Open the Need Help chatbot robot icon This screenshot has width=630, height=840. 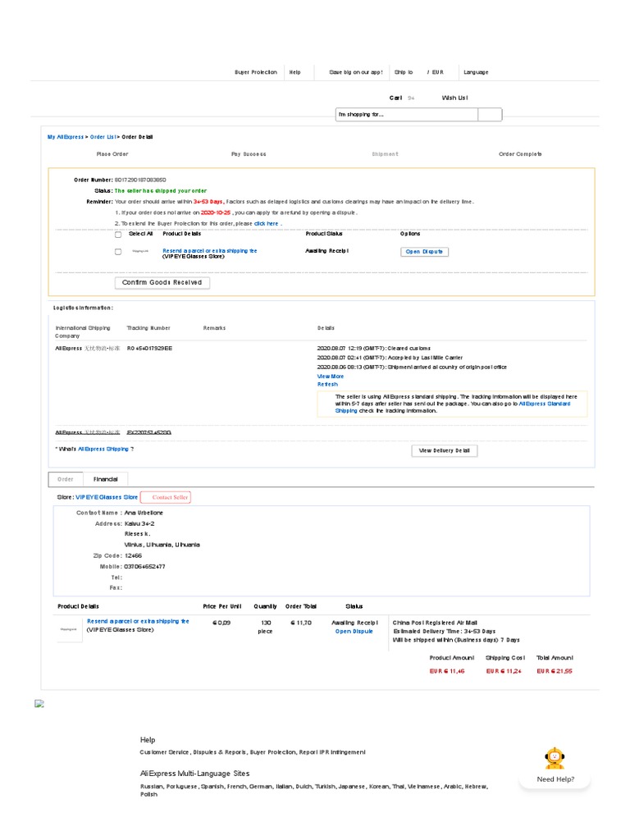[x=555, y=758]
